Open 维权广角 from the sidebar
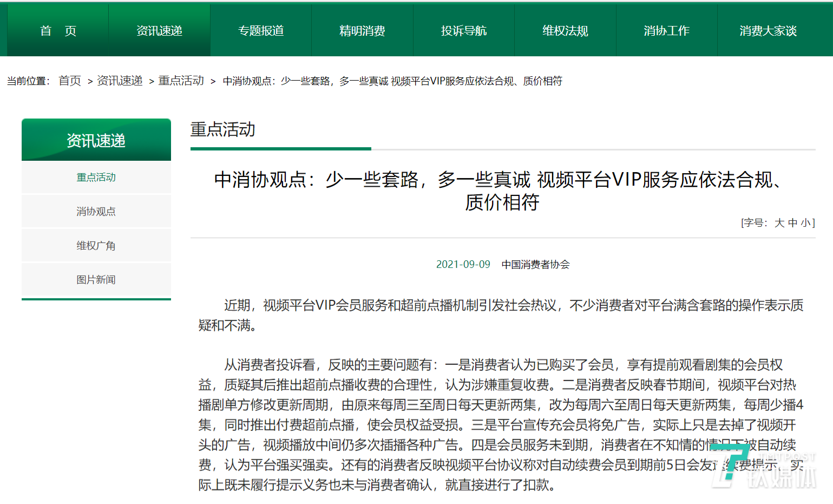The height and width of the screenshot is (504, 833). pyautogui.click(x=96, y=245)
